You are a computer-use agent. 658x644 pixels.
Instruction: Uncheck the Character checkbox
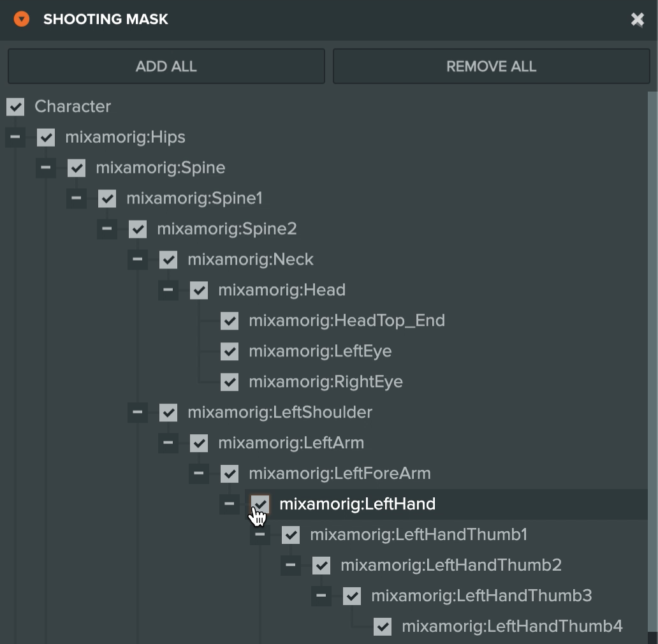pos(16,106)
